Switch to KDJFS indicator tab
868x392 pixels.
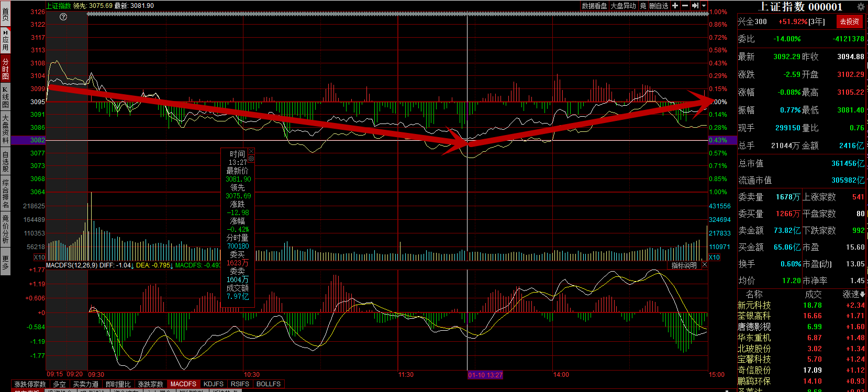pyautogui.click(x=214, y=384)
